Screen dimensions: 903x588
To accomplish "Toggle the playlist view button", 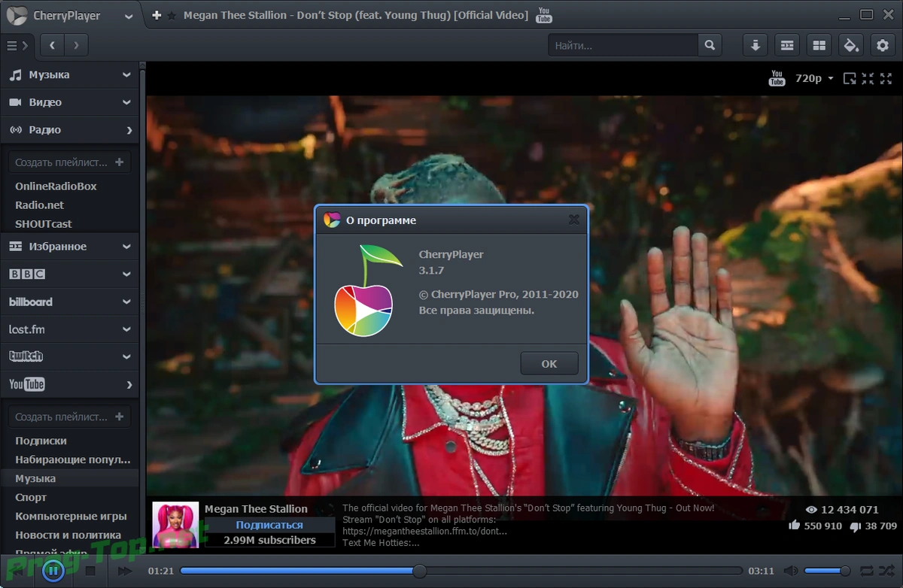I will click(x=787, y=46).
